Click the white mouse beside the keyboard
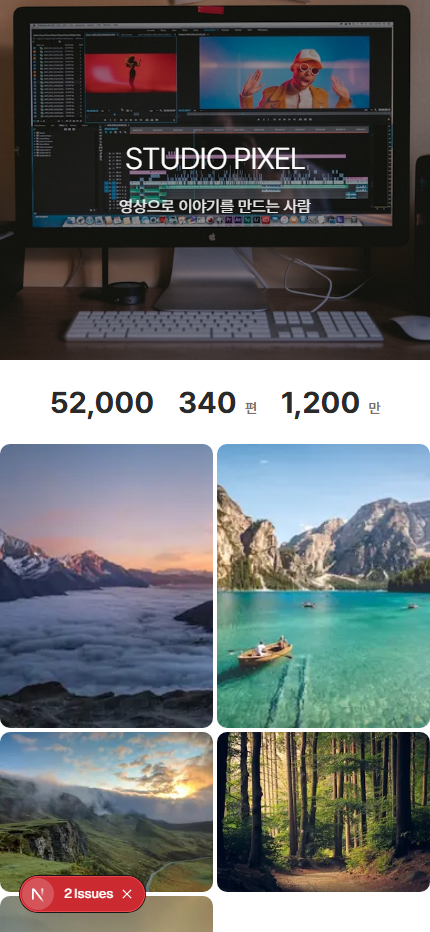This screenshot has width=430, height=932. (412, 328)
